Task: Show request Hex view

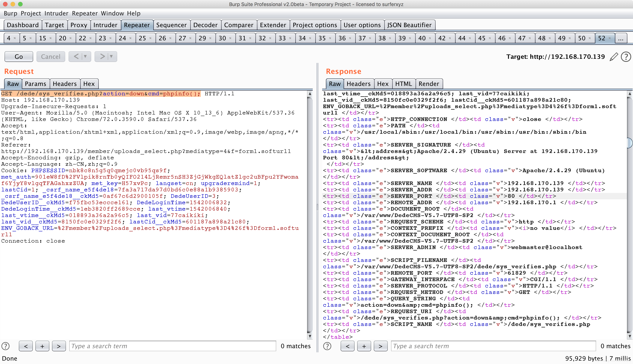Action: click(89, 84)
